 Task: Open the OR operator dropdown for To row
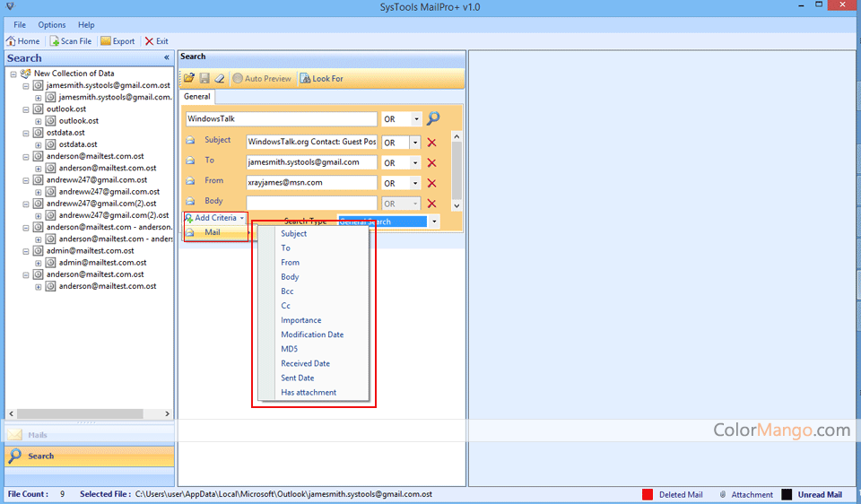[415, 163]
